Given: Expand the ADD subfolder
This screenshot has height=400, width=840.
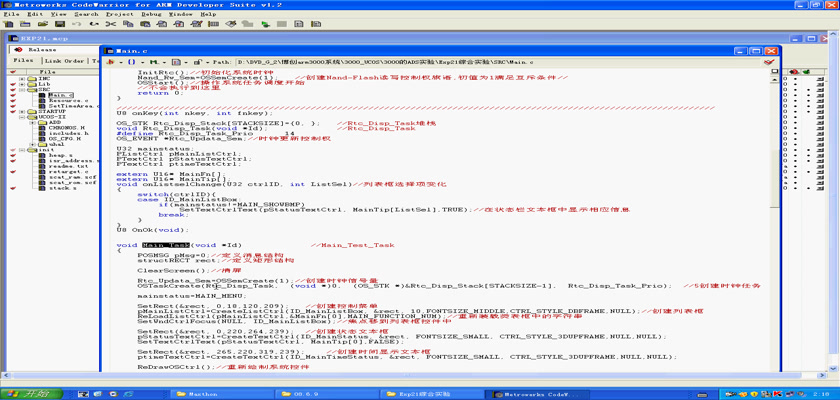Looking at the screenshot, I should 33,122.
